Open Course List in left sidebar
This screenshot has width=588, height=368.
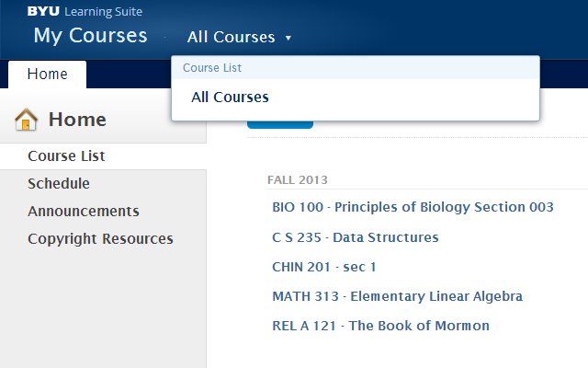click(x=66, y=156)
